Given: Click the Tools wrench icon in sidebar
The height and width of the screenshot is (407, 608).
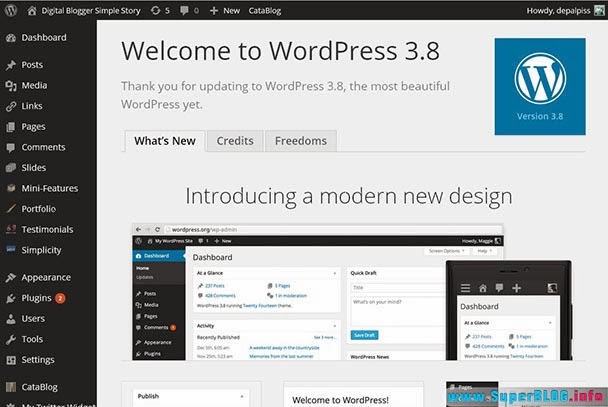Looking at the screenshot, I should click(11, 340).
